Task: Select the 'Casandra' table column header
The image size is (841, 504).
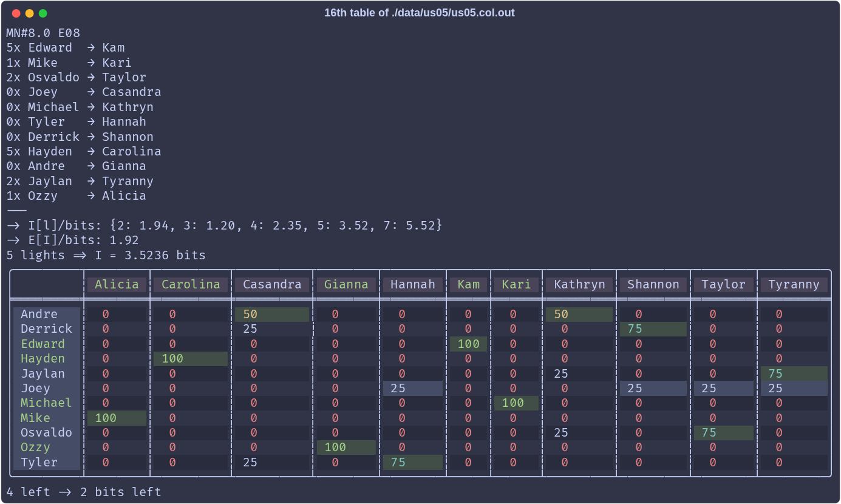Action: [x=272, y=284]
